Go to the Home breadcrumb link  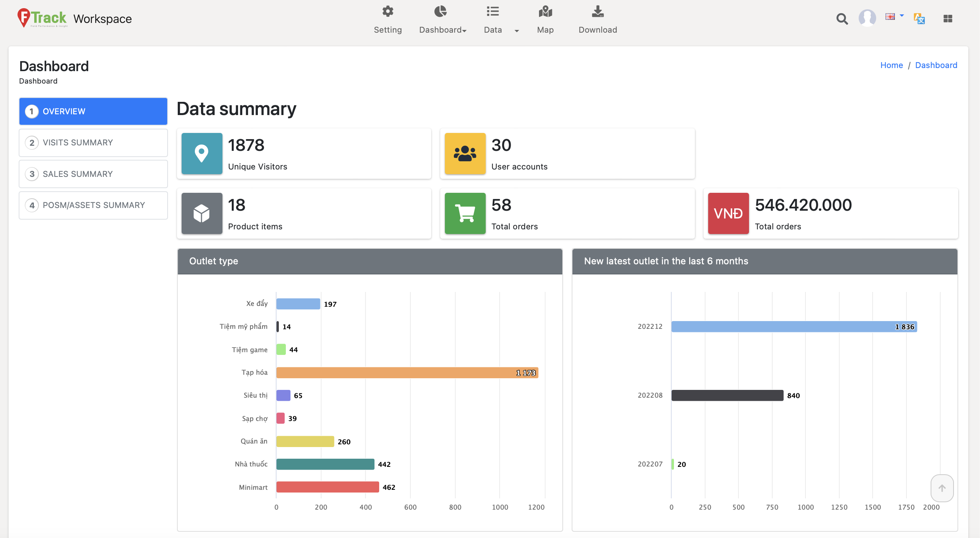pos(891,65)
